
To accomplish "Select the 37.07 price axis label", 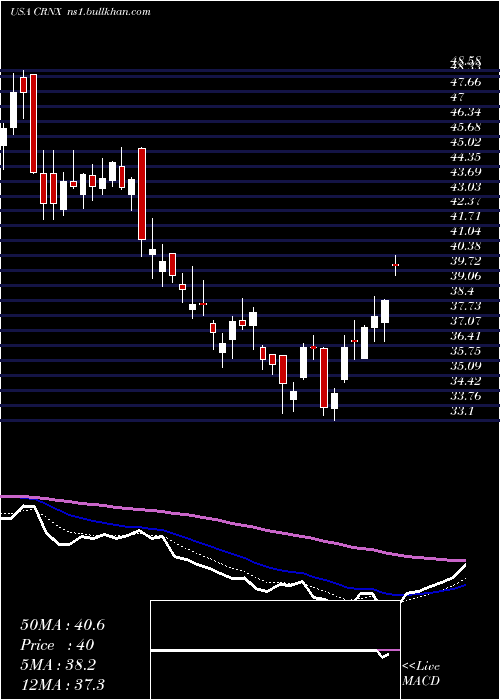I will (465, 321).
